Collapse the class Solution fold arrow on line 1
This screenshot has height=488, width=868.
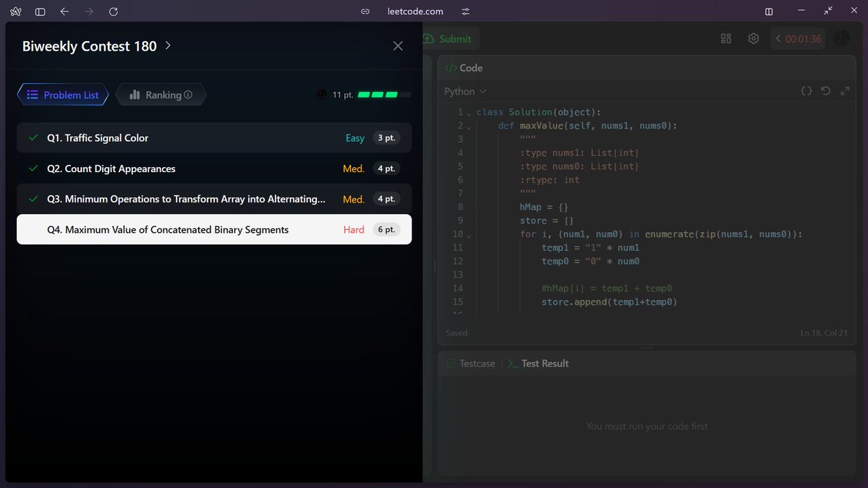[x=469, y=114]
